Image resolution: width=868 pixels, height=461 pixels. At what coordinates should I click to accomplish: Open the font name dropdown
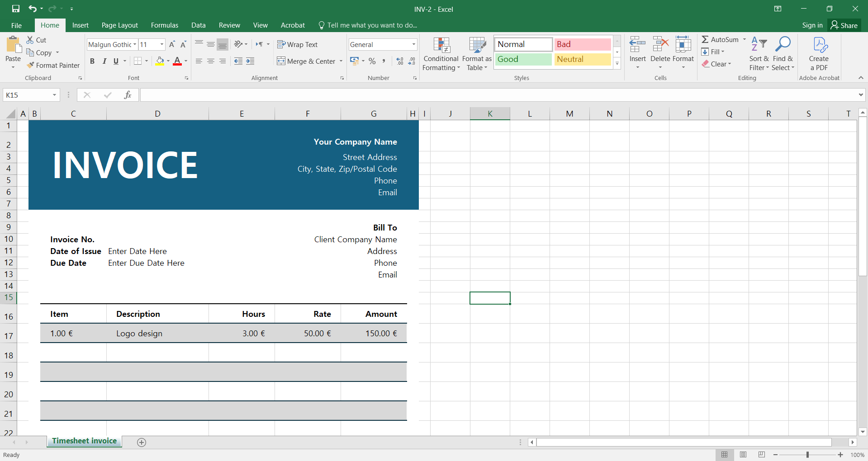coord(135,44)
